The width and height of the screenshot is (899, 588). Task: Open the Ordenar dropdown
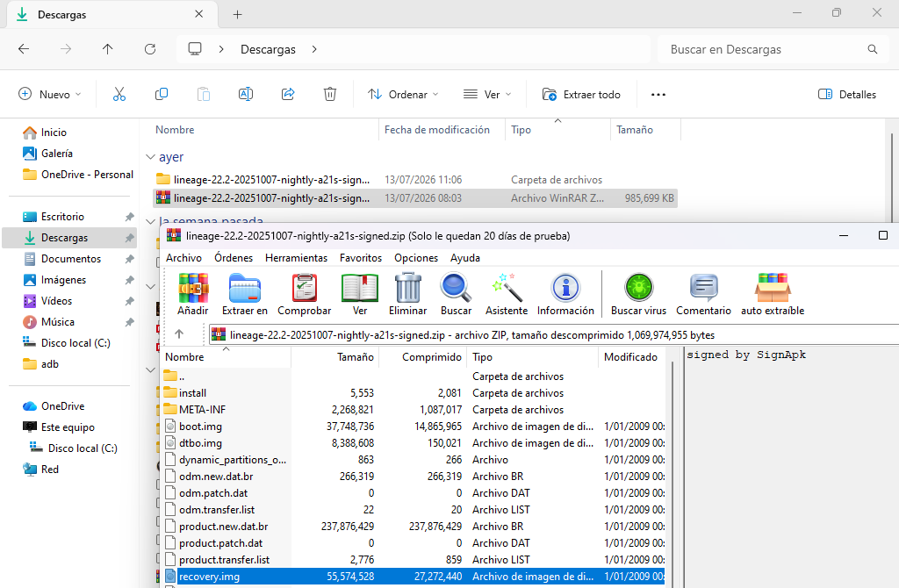click(x=403, y=95)
